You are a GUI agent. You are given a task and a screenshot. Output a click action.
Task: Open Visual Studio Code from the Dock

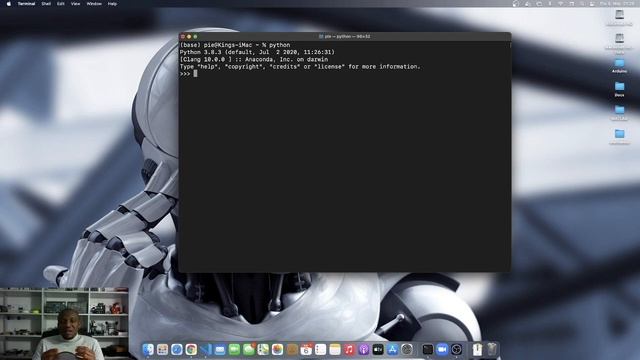click(x=206, y=349)
